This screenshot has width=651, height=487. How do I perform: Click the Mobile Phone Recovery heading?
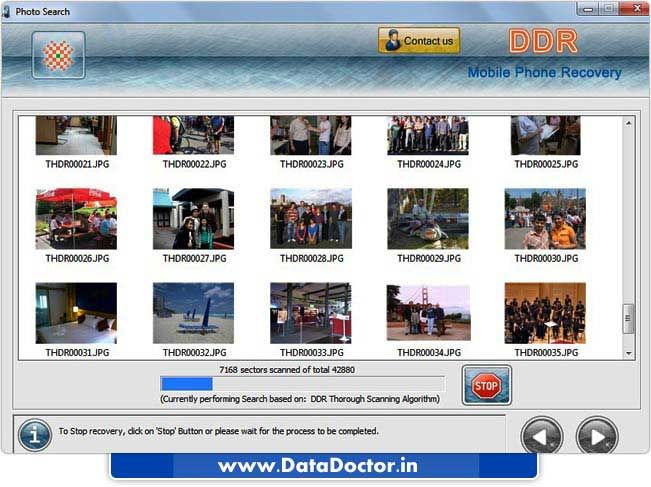tap(544, 72)
